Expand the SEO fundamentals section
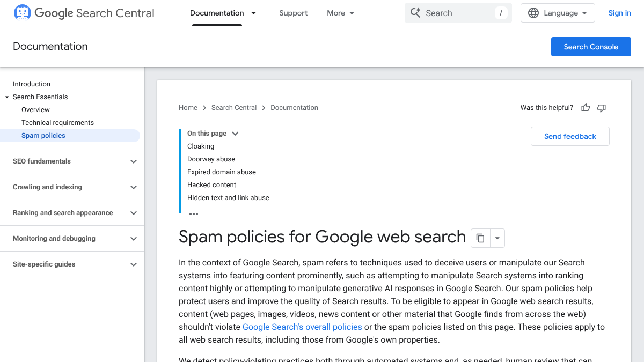The height and width of the screenshot is (362, 644). [72, 161]
